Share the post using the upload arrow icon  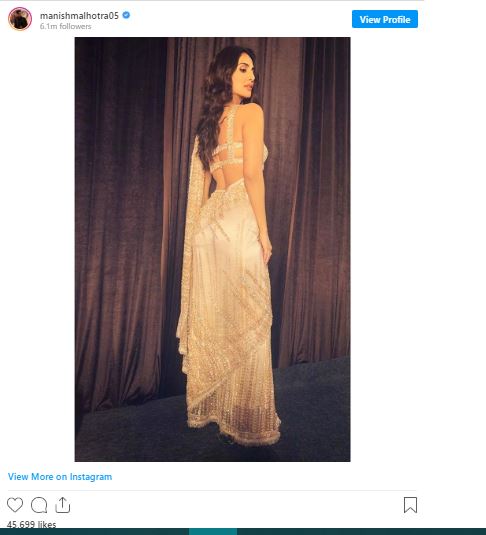coord(62,505)
